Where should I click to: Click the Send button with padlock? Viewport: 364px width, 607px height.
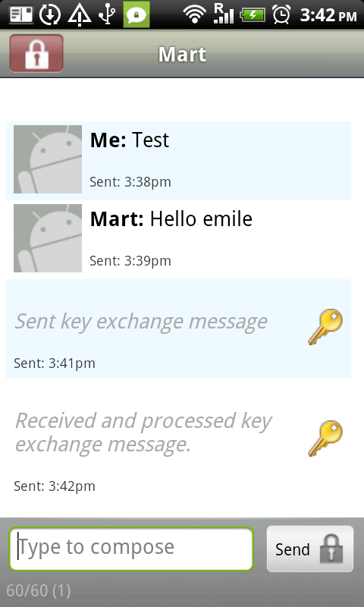pyautogui.click(x=310, y=549)
